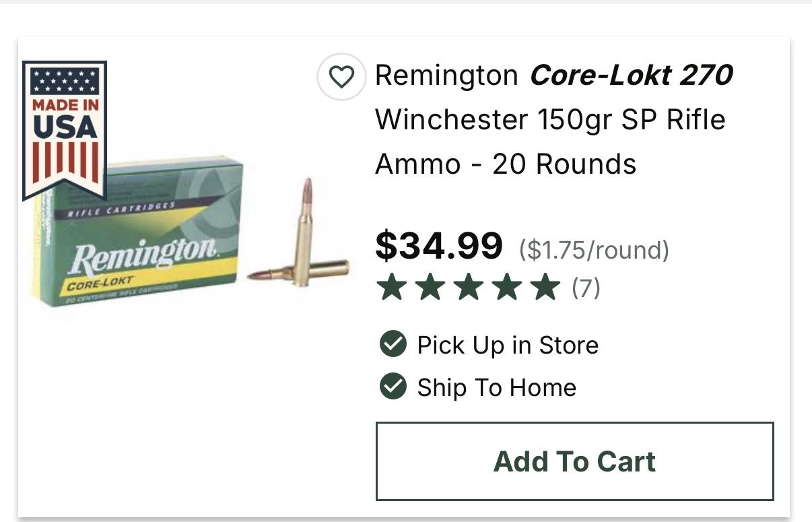
Task: Select the second rating star
Action: click(x=430, y=288)
